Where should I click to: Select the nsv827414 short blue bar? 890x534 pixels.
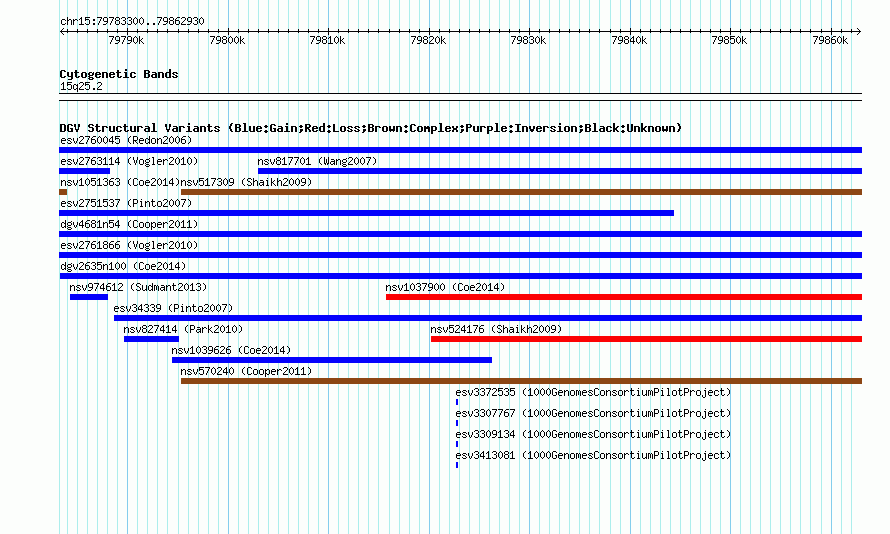pyautogui.click(x=152, y=339)
